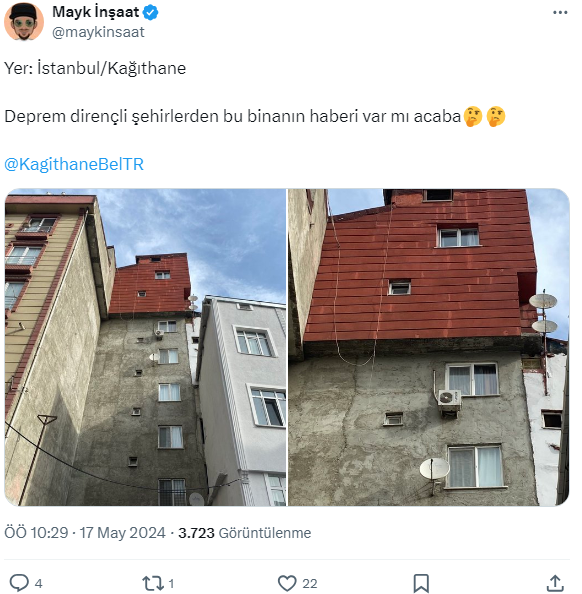The width and height of the screenshot is (582, 594).
Task: Click the blue verified badge
Action: pyautogui.click(x=150, y=13)
